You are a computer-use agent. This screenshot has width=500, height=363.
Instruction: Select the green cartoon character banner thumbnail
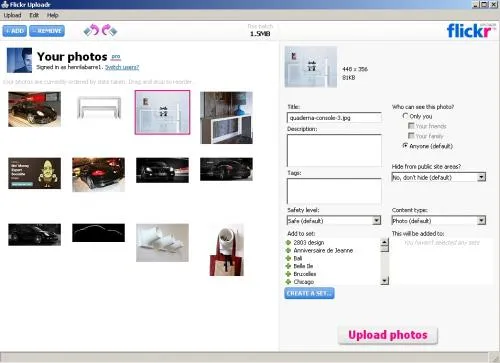35,173
